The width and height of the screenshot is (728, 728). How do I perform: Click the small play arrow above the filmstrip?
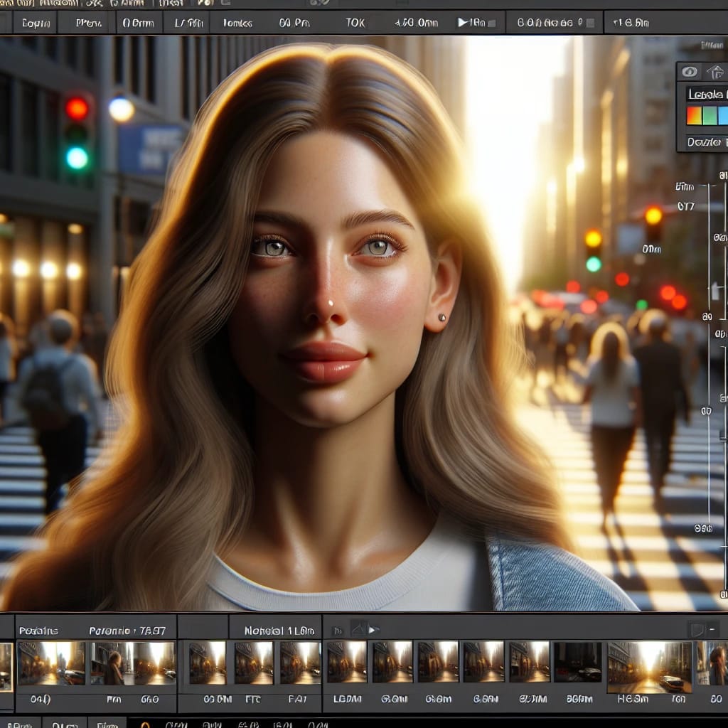point(372,630)
